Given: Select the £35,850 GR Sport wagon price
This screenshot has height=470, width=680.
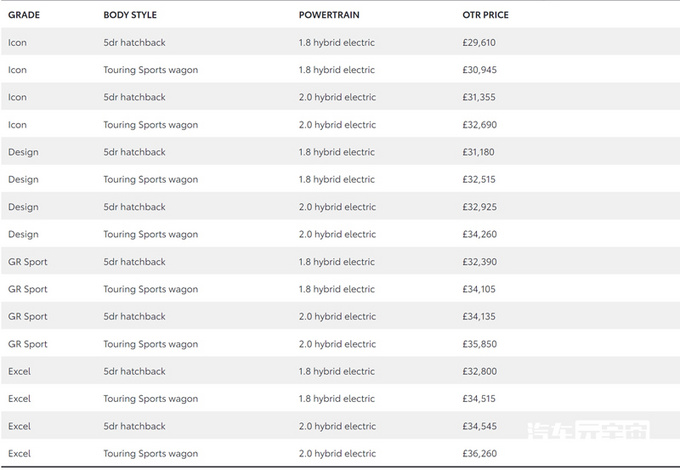Looking at the screenshot, I should pos(473,344).
